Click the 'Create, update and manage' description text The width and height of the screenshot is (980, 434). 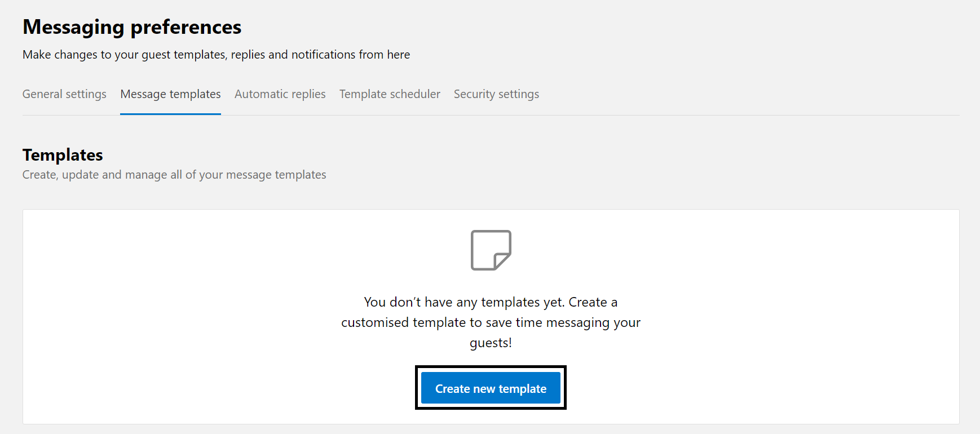point(174,175)
